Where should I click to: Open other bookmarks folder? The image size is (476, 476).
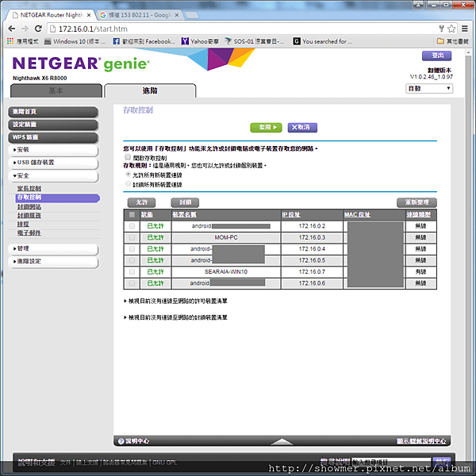452,41
